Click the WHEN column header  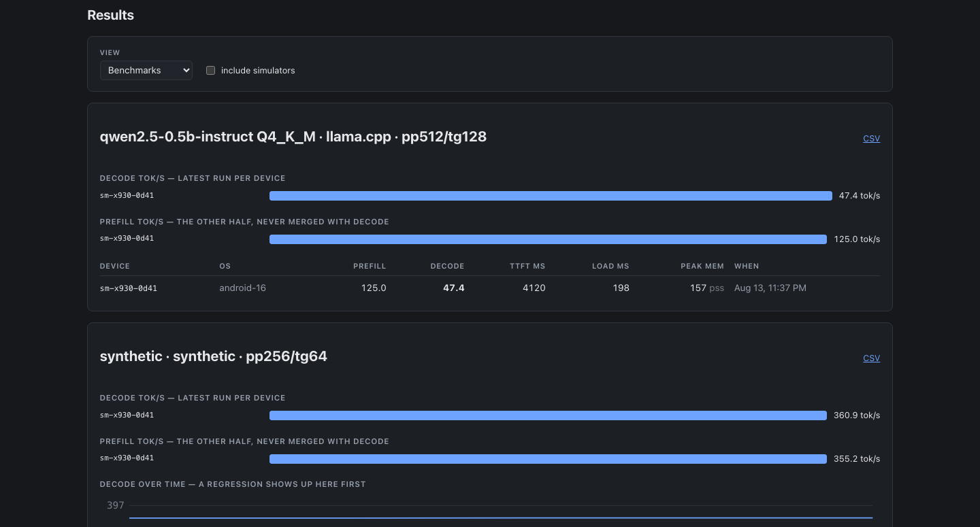[747, 266]
